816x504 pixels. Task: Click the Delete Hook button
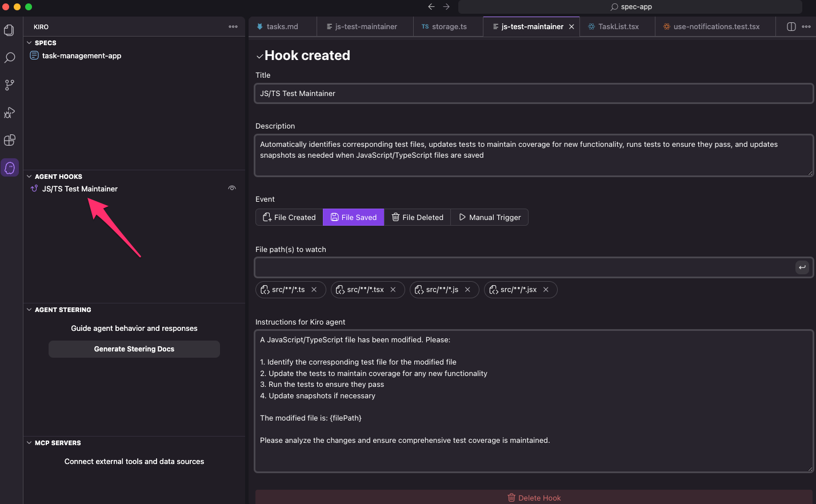(534, 498)
